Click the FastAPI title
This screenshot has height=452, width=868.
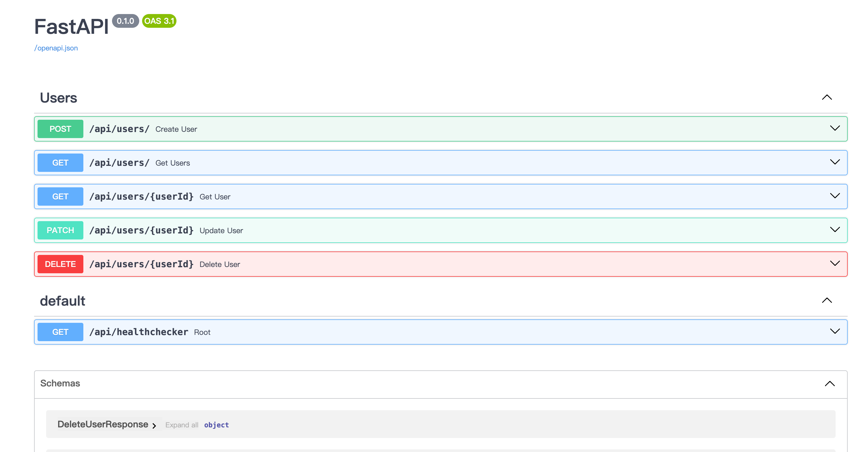pyautogui.click(x=71, y=26)
